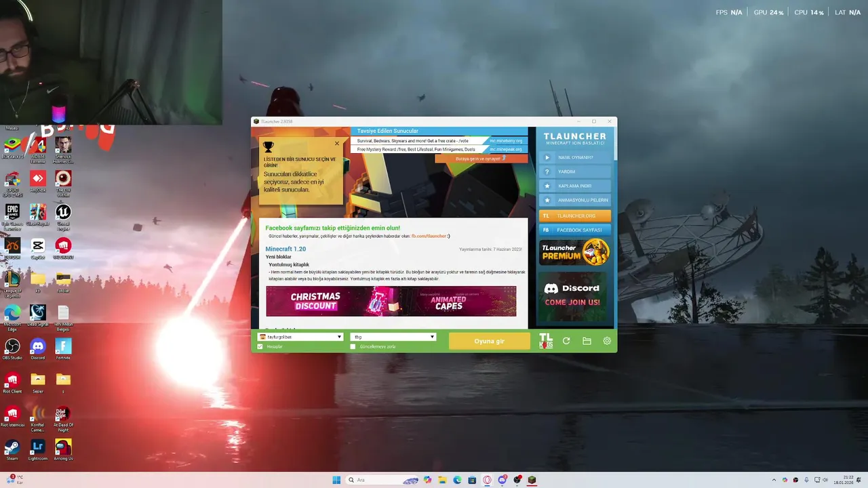The width and height of the screenshot is (868, 488).
Task: Open Fortnite desktop shortcut
Action: pos(63,350)
